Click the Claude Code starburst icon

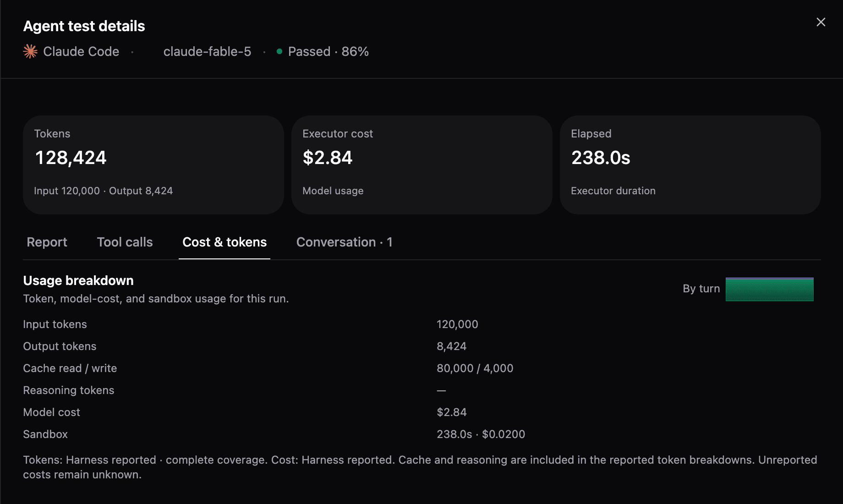[30, 51]
